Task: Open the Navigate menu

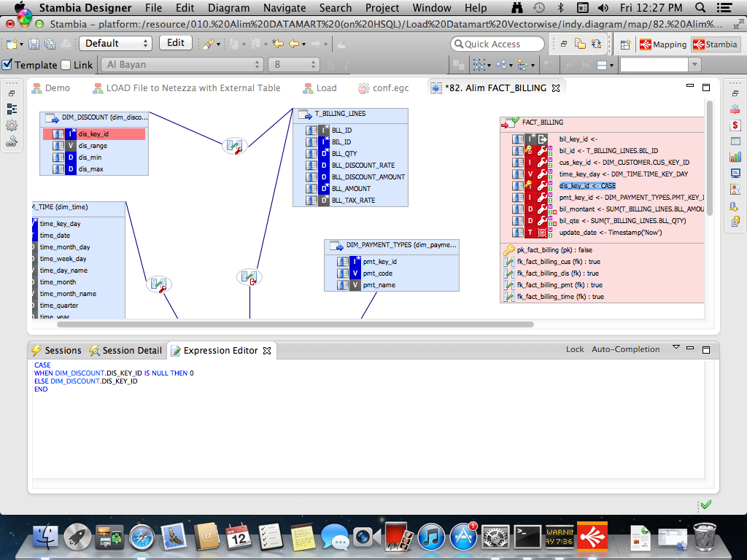Action: pos(285,7)
